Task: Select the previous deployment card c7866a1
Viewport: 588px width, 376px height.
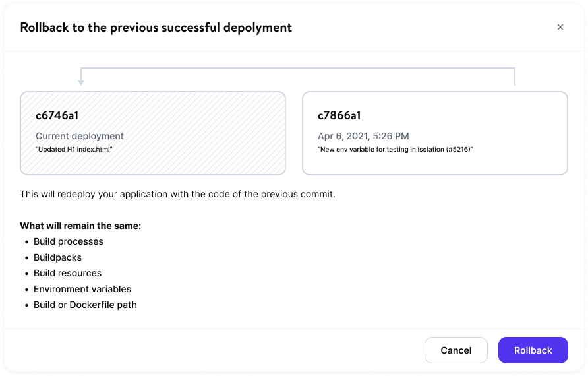Action: coord(435,133)
